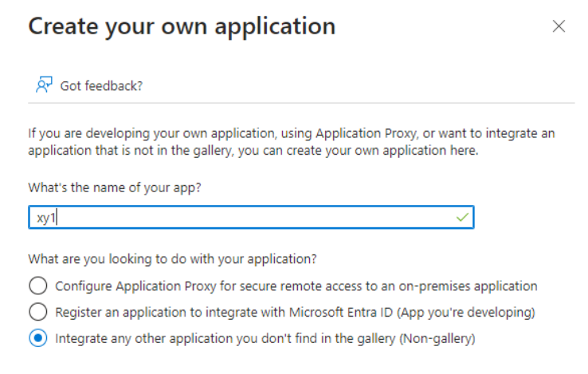The image size is (588, 374).
Task: Click the introductory description paragraph
Action: 291,141
